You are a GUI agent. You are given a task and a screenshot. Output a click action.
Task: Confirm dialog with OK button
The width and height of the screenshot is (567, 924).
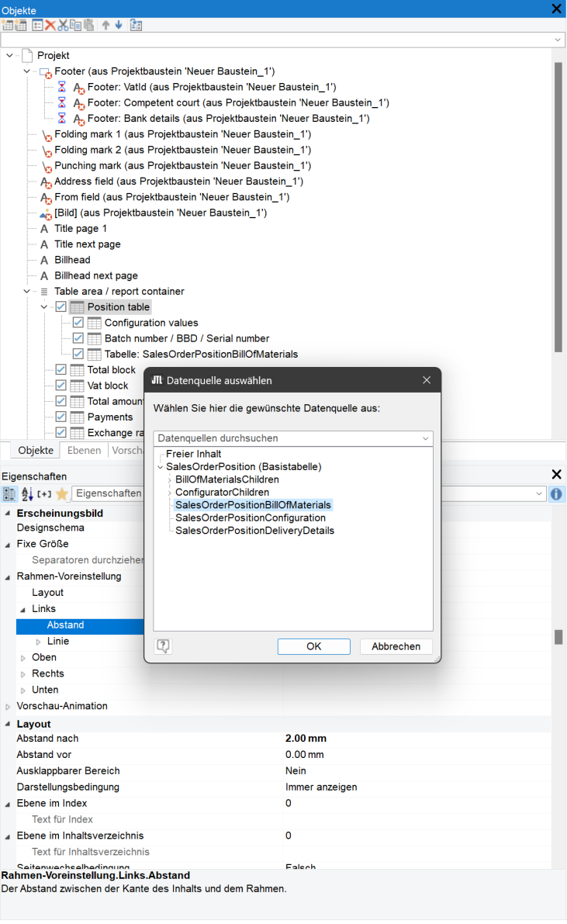(x=314, y=647)
